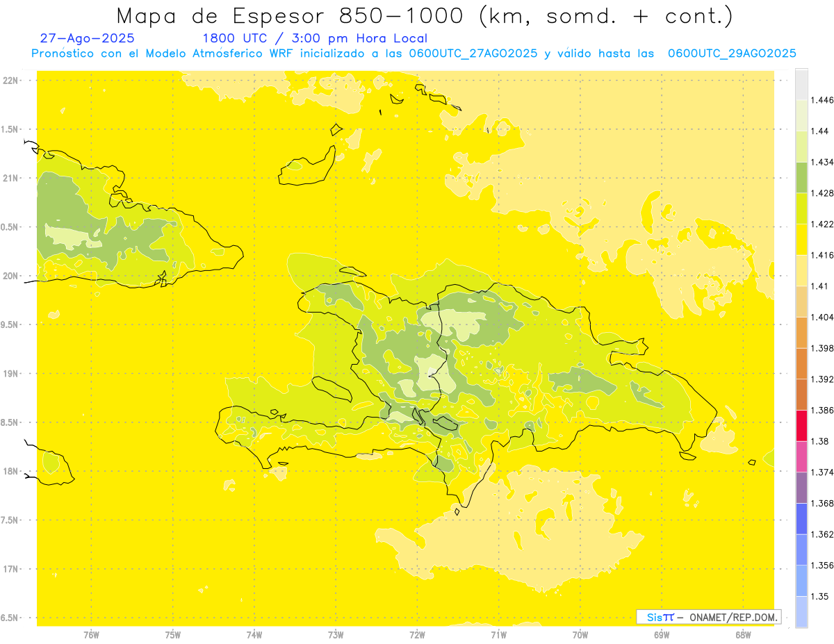
Task: Click Gonâve island in the Haitian gulf
Action: coord(332,389)
